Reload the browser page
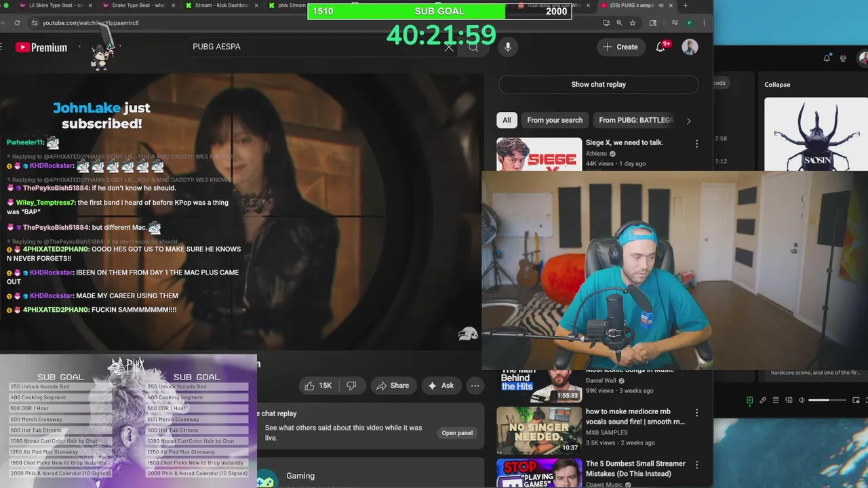 (x=17, y=22)
